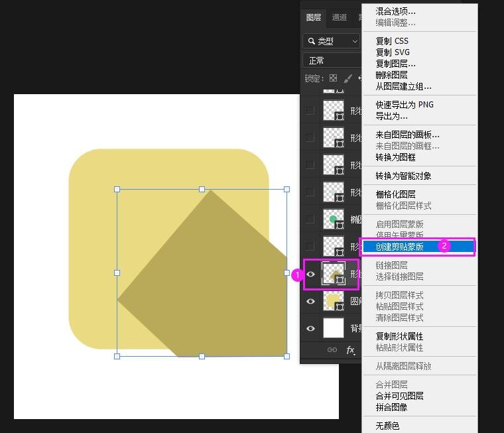This screenshot has height=433, width=504.
Task: Open the 类型 layer filter dropdown
Action: click(x=332, y=41)
